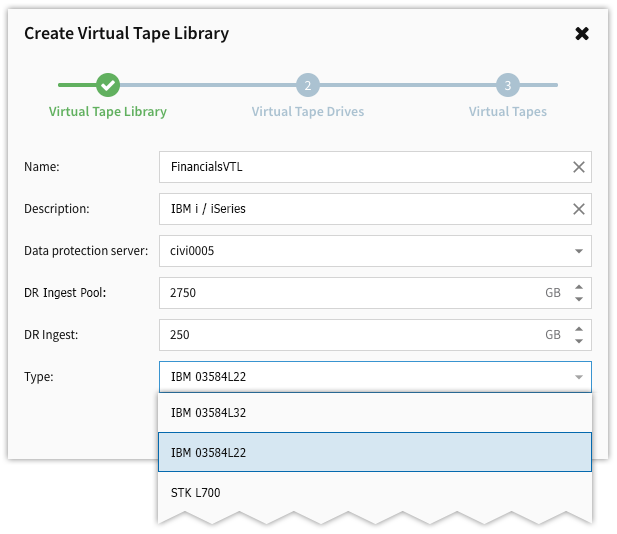Clear the Name field with X icon
617x534 pixels.
[x=578, y=167]
